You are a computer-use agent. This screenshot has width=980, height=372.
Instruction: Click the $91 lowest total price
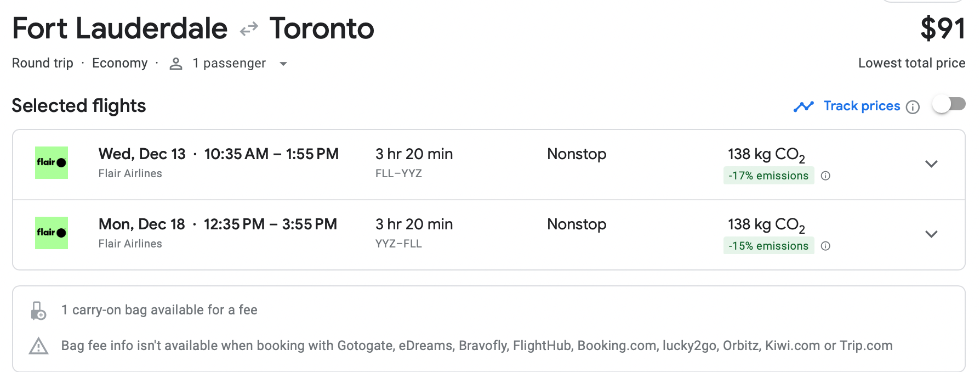942,29
